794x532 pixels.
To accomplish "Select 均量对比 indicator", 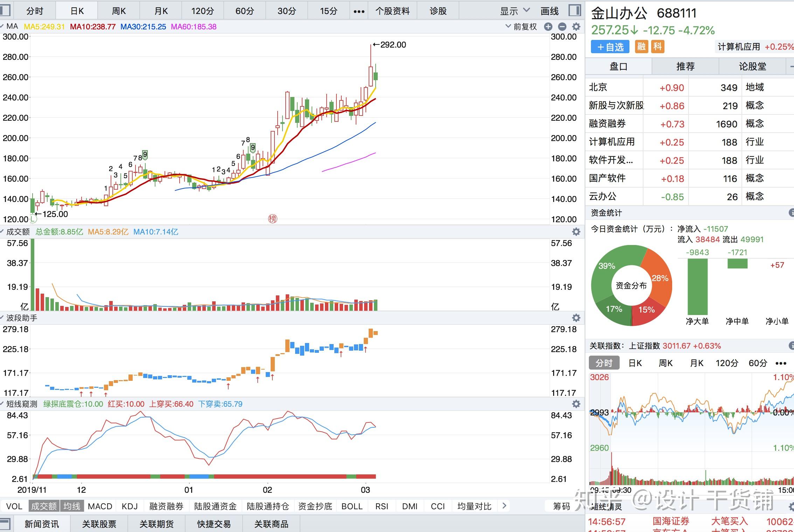I will 474,506.
